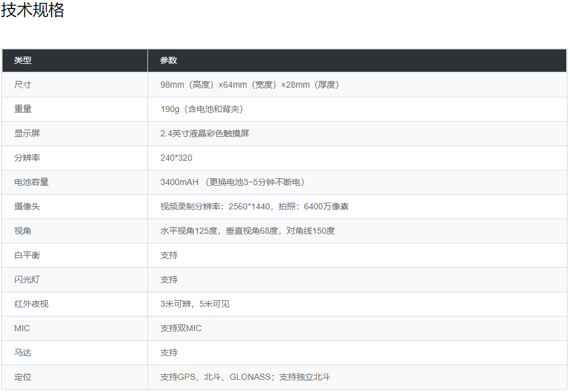The width and height of the screenshot is (570, 392).
Task: Click the 240*320 resolution value
Action: 177,158
